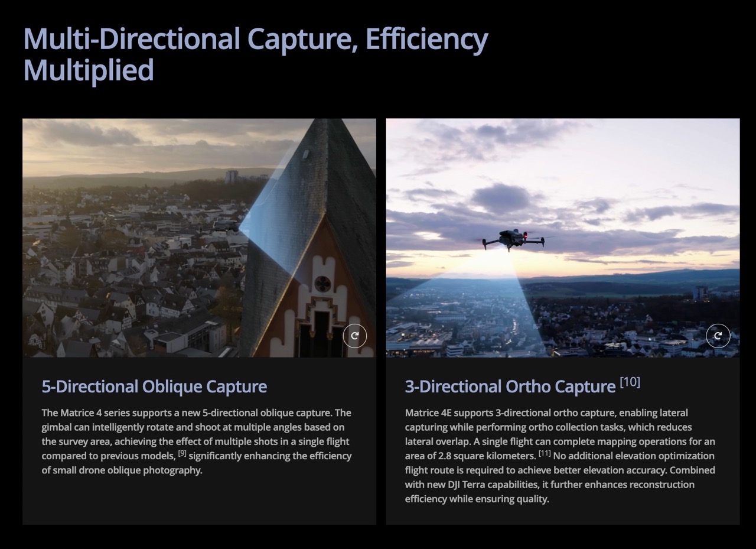Open the church steeple oblique capture video
Viewport: 756px width, 549px height.
(x=199, y=238)
